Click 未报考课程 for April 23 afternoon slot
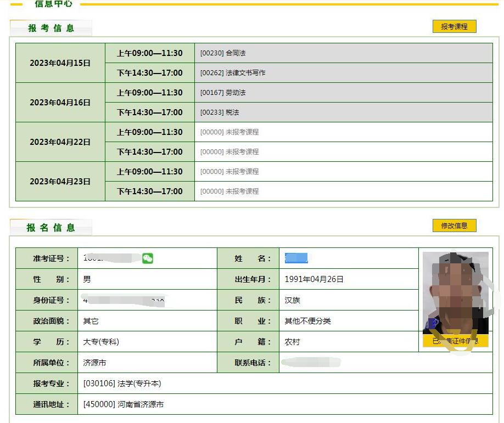 pos(229,191)
